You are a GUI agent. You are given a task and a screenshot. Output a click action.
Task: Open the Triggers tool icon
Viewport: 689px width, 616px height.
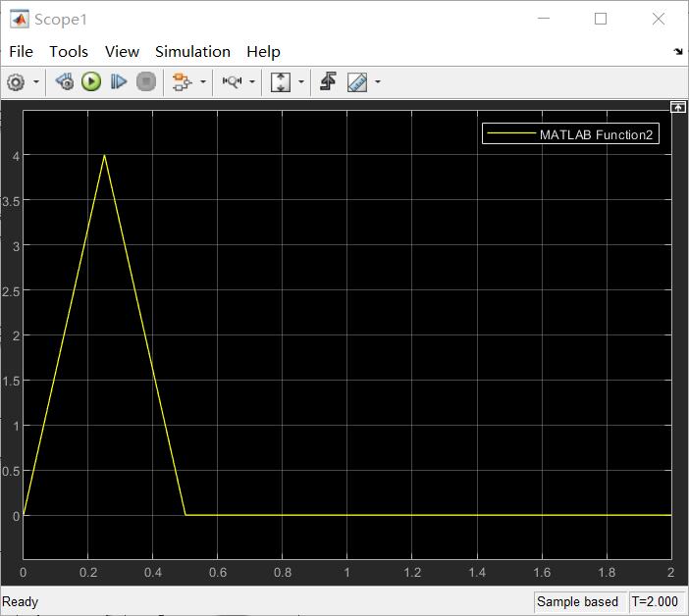pos(328,81)
